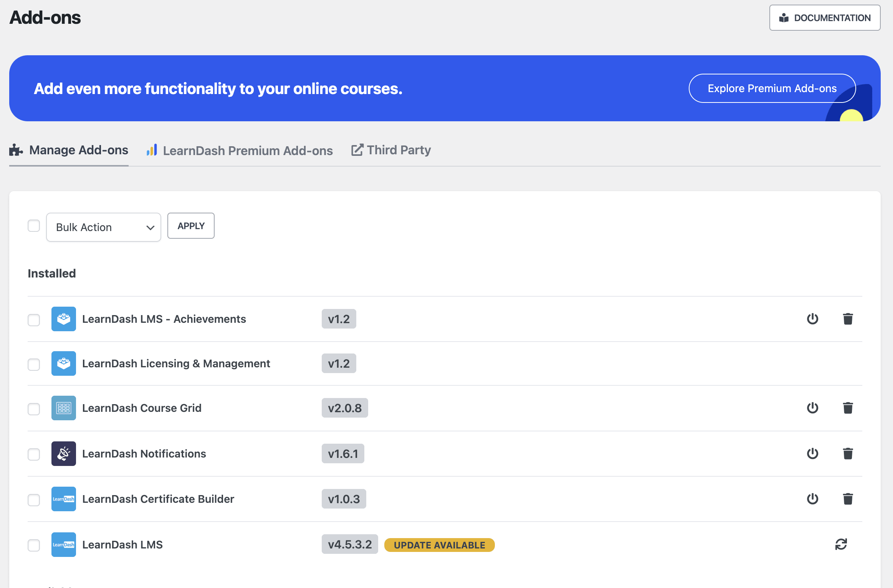Click the Notifications megaphone logo
The height and width of the screenshot is (588, 893).
point(64,454)
